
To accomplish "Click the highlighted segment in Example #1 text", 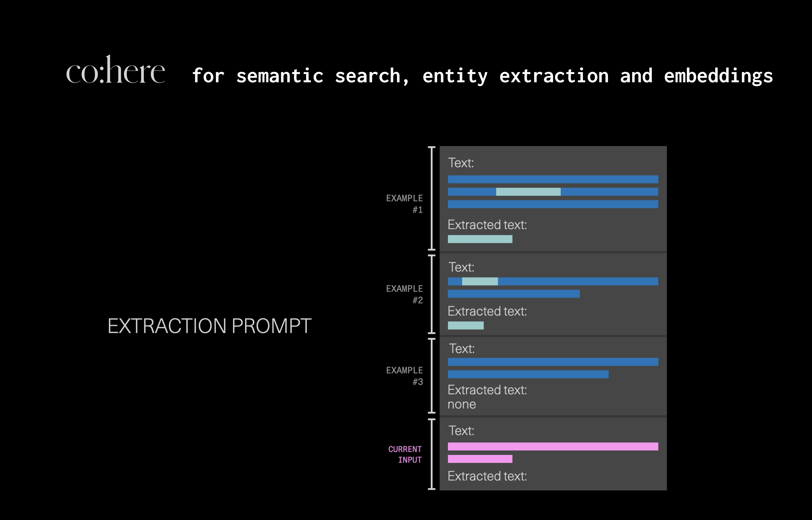I will click(x=528, y=192).
